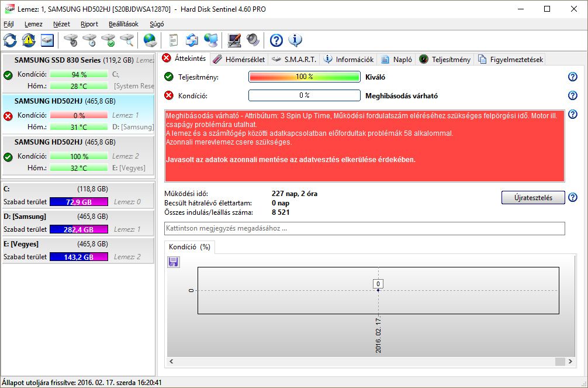Viewport: 588px width, 388px height.
Task: Select the SAMSUNG HD502HJ Lemez 1 disk header
Action: point(65,101)
